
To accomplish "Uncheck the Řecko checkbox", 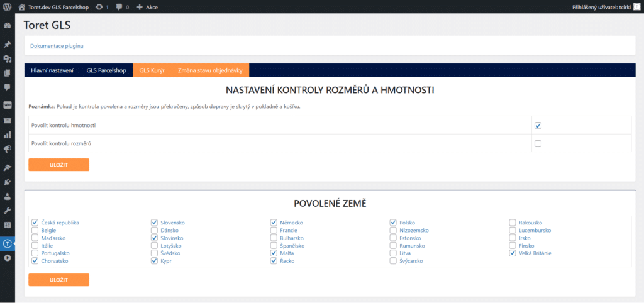I will pyautogui.click(x=274, y=261).
